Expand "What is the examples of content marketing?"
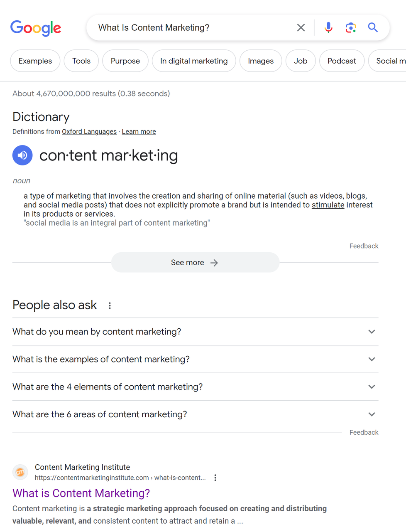The image size is (406, 532). pyautogui.click(x=195, y=359)
